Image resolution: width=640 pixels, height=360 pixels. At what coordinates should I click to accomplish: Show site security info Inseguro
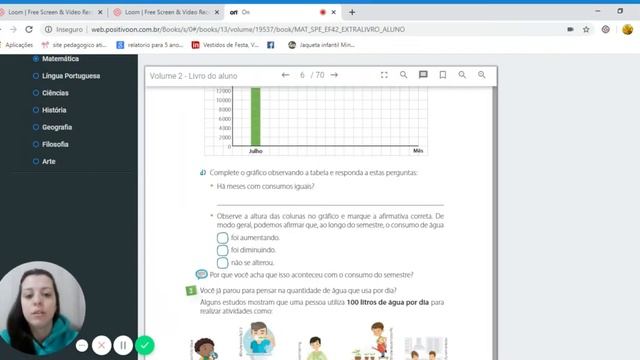coord(64,29)
